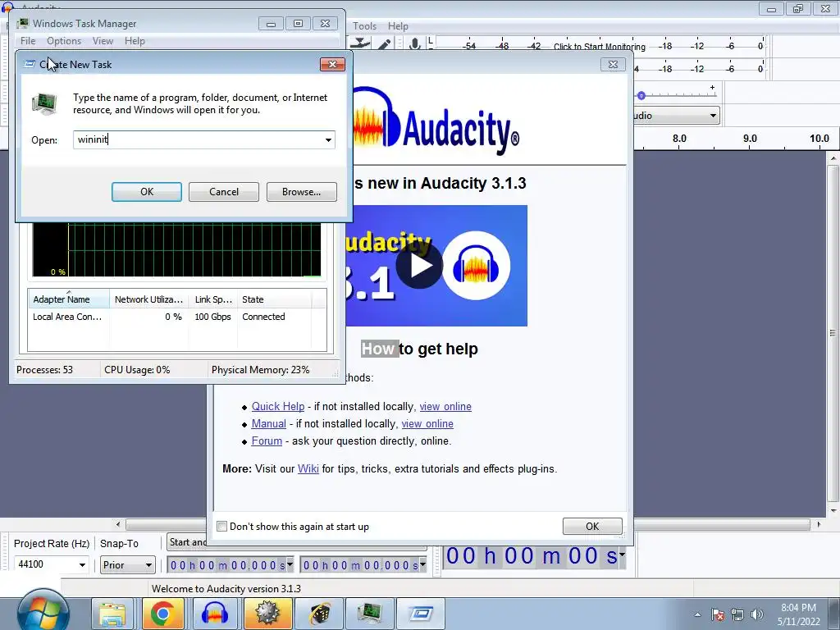Open the Tools menu in Audacity

coord(364,25)
